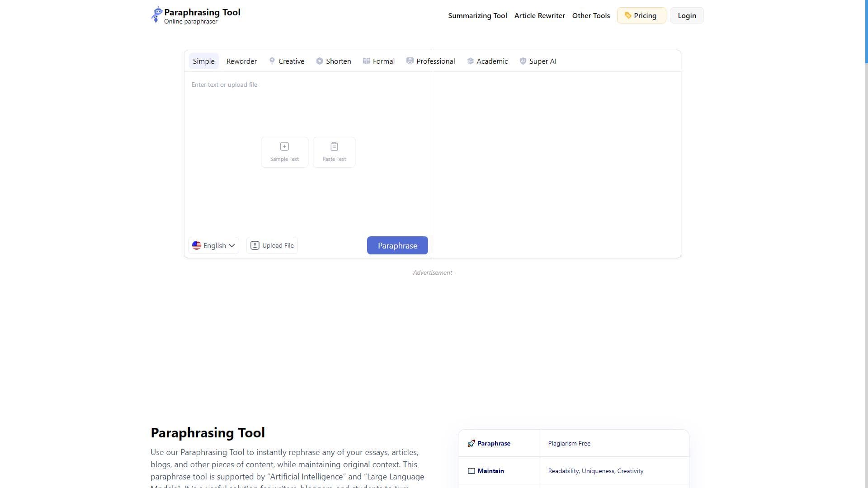Open the English language dropdown
The width and height of the screenshot is (868, 488).
coord(213,245)
